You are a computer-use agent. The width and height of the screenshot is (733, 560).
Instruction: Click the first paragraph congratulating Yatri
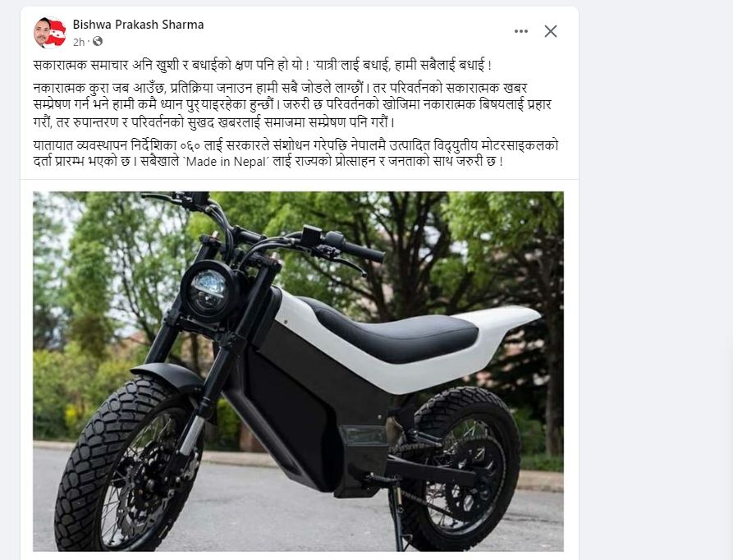pyautogui.click(x=262, y=65)
